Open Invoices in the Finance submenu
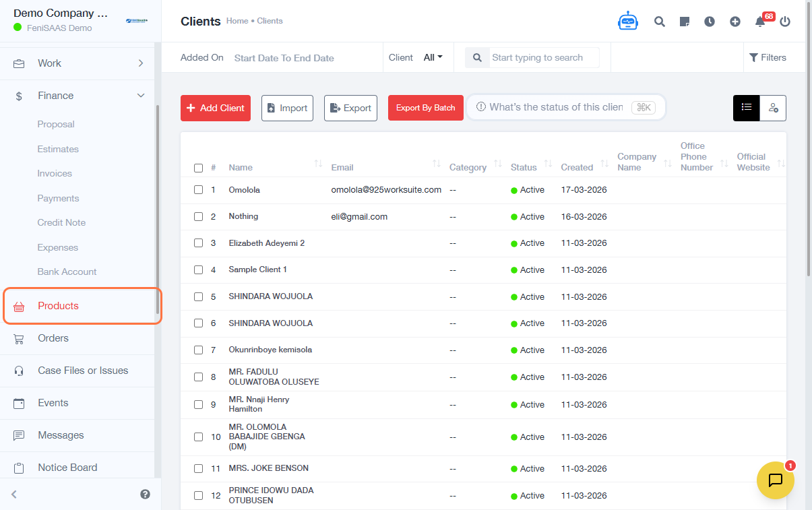 [x=55, y=174]
